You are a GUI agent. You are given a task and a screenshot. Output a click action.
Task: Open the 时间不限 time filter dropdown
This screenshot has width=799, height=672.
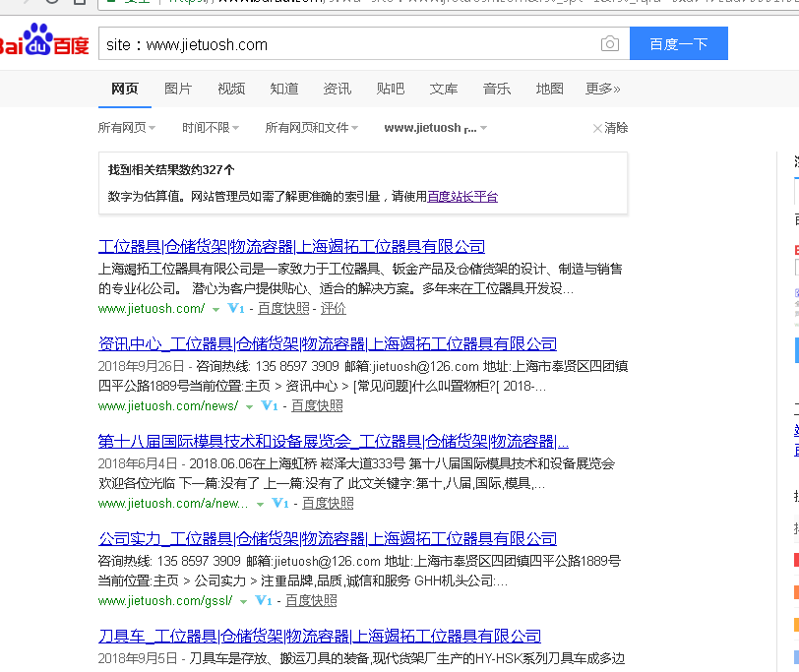(210, 128)
